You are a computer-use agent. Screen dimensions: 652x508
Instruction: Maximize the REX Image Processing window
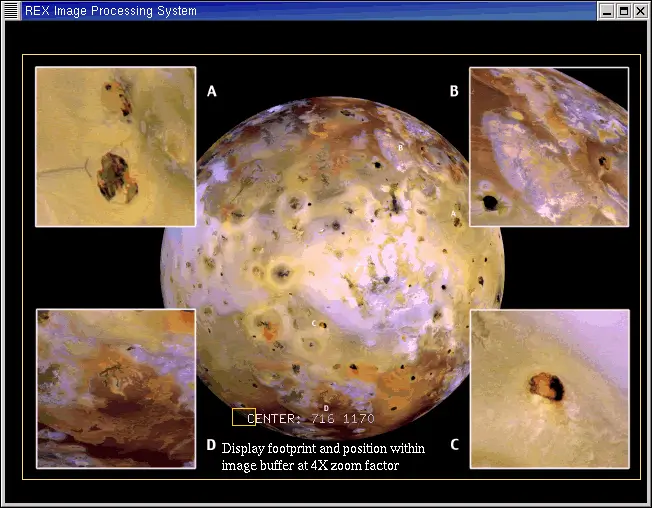tap(623, 11)
